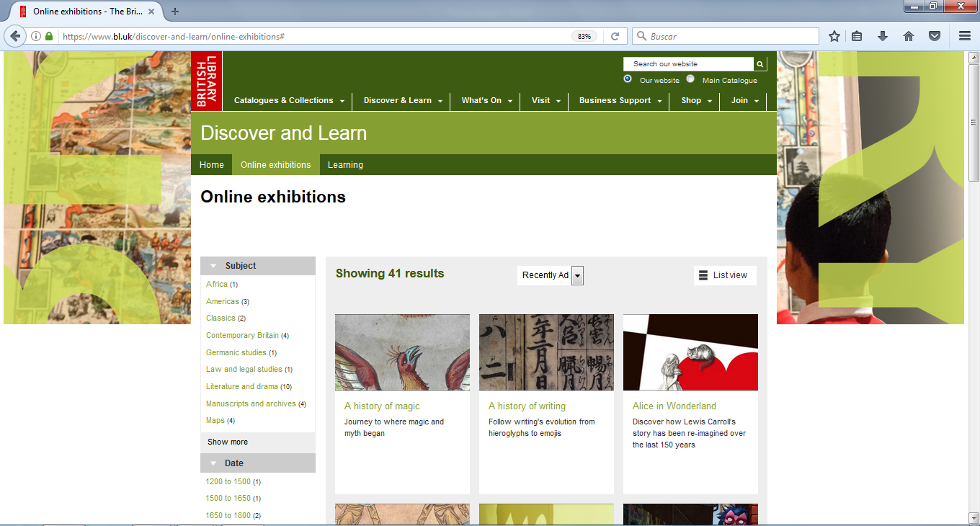The height and width of the screenshot is (526, 980).
Task: Open the Firefox downloads arrow icon
Action: [883, 36]
